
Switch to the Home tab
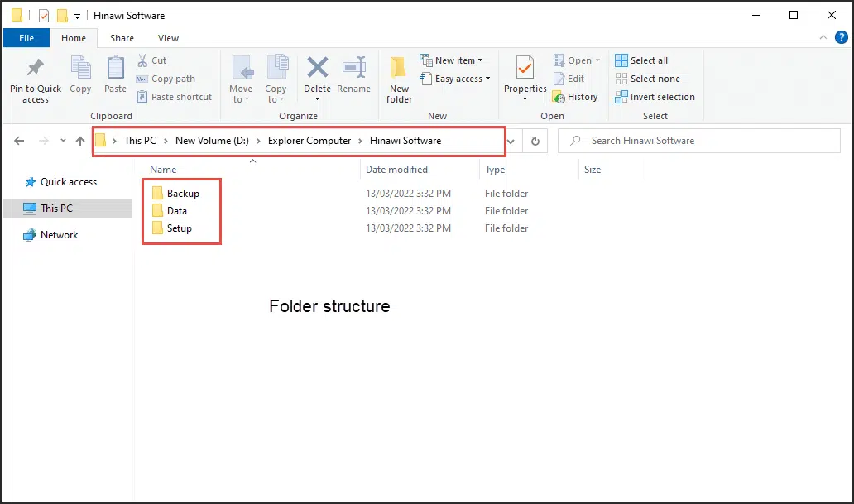(x=74, y=38)
